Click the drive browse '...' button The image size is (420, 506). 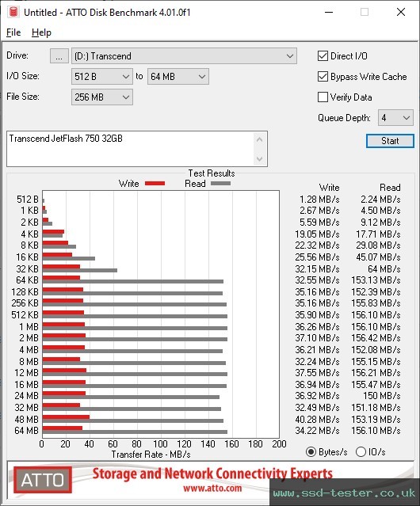(x=59, y=56)
